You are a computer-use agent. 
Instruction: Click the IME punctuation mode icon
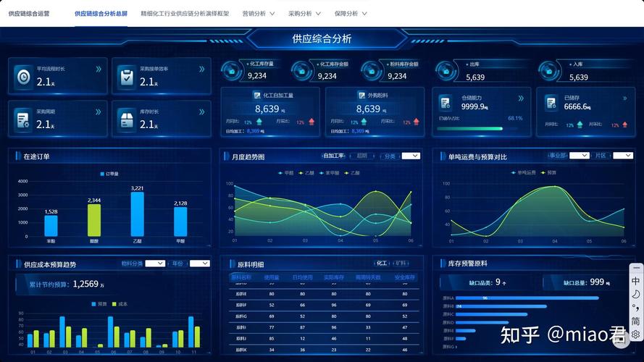coord(635,308)
